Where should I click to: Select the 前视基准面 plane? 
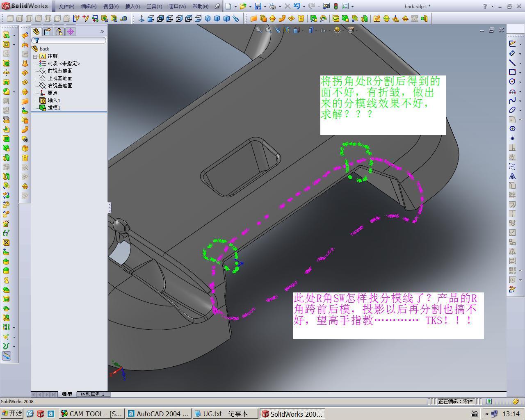pyautogui.click(x=56, y=71)
